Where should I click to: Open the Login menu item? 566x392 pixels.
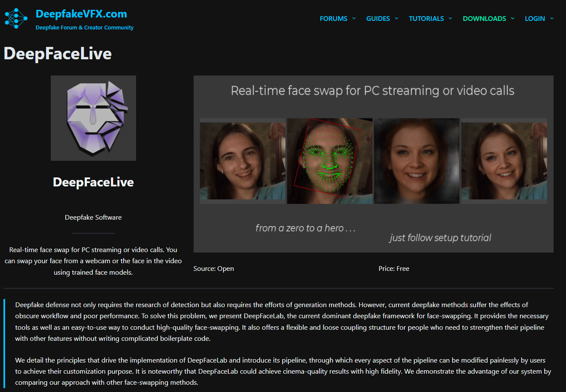[x=535, y=19]
